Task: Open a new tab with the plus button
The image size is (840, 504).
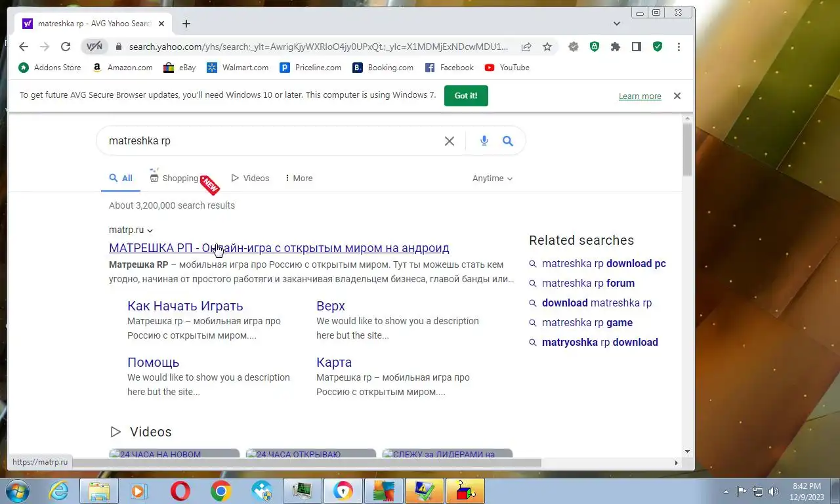Action: tap(186, 24)
